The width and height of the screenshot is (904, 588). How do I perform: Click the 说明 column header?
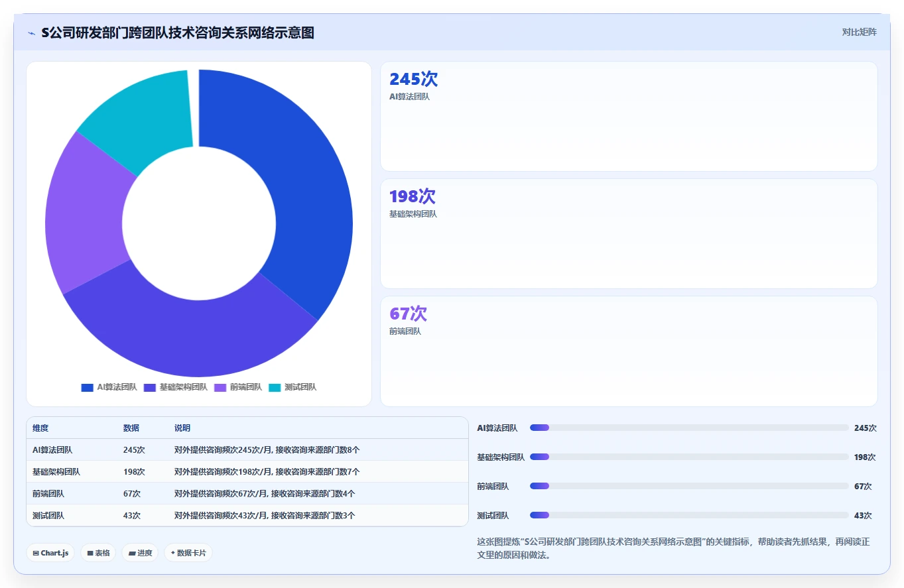tap(182, 428)
